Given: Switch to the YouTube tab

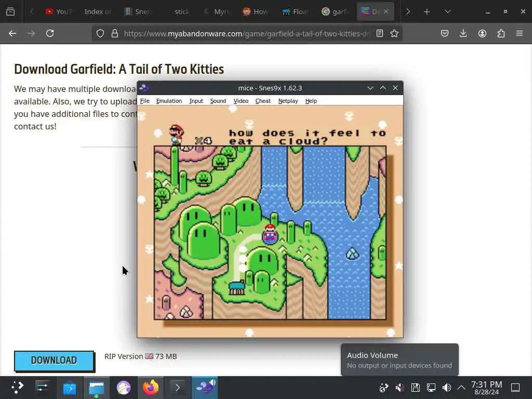Looking at the screenshot, I should [59, 11].
